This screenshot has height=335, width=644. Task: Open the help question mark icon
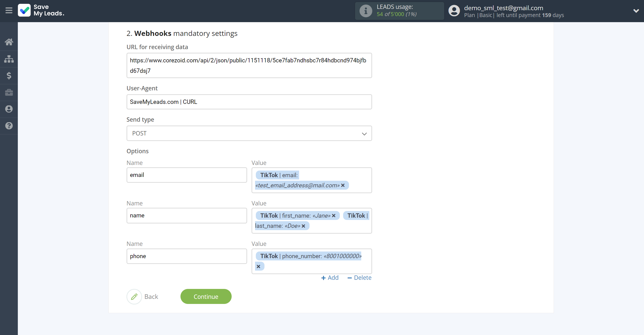coord(9,126)
